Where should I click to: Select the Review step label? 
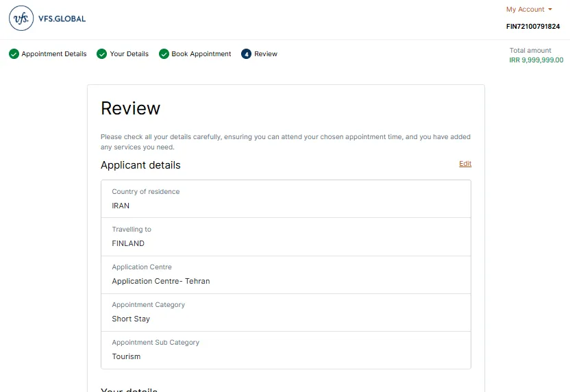pos(266,54)
